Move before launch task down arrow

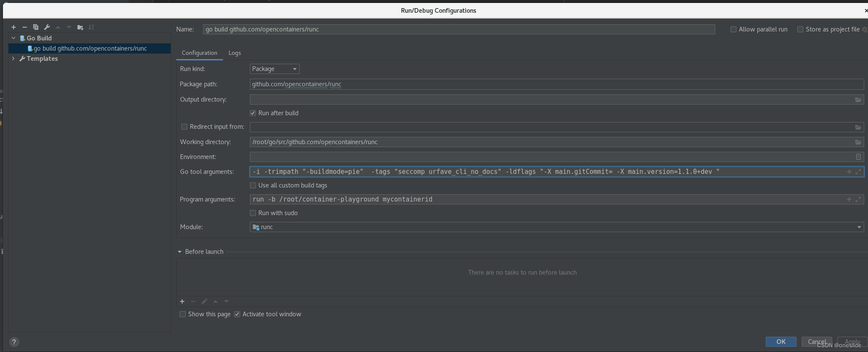(x=226, y=301)
